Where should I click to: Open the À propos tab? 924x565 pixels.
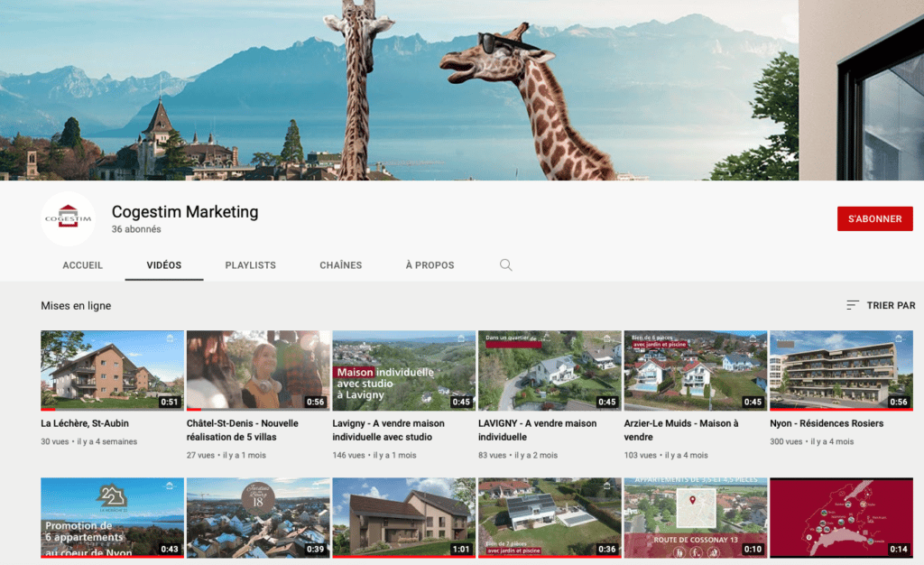click(x=430, y=265)
